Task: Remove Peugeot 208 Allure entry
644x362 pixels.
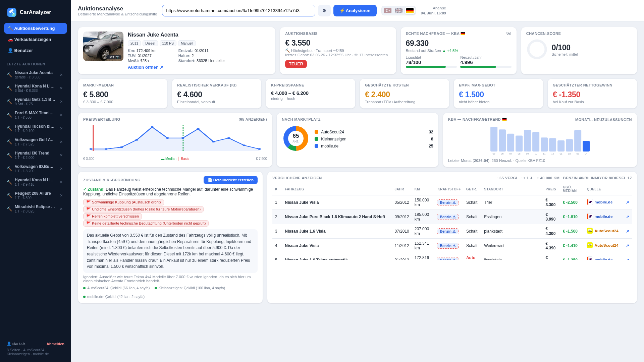Action: (x=61, y=195)
